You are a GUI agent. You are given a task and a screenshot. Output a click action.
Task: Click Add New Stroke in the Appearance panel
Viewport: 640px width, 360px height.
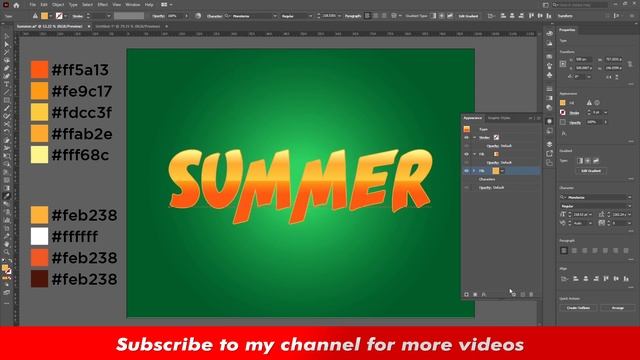click(x=467, y=294)
